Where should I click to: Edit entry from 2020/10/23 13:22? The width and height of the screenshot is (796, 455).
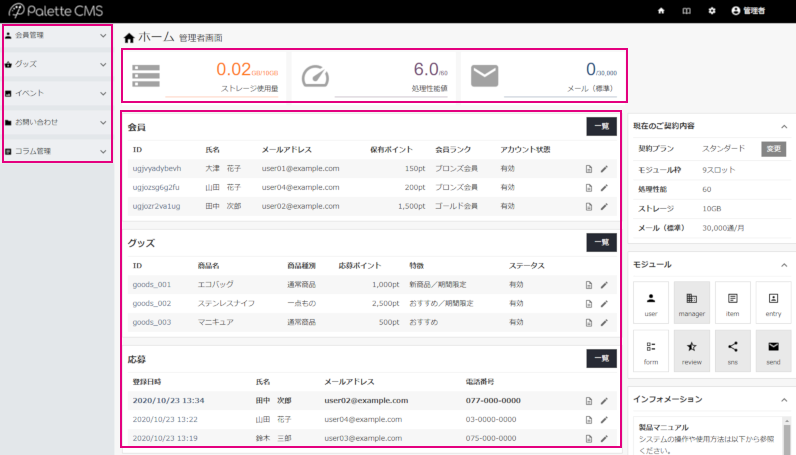tap(604, 420)
